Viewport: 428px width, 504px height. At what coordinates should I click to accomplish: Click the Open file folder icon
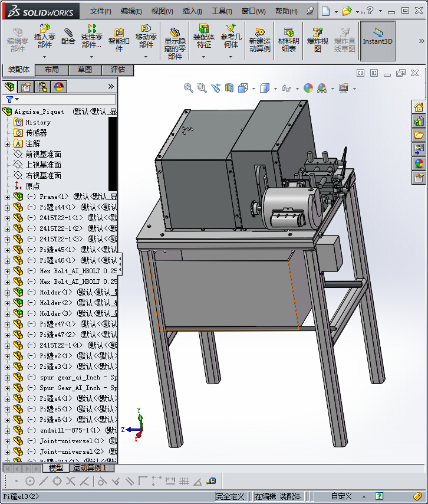point(347,11)
